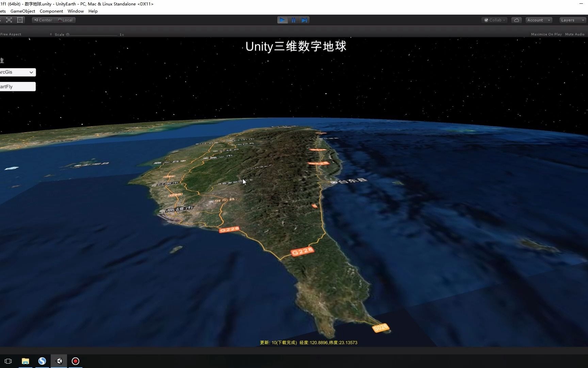588x368 pixels.
Task: Open the Account menu button
Action: (x=538, y=20)
